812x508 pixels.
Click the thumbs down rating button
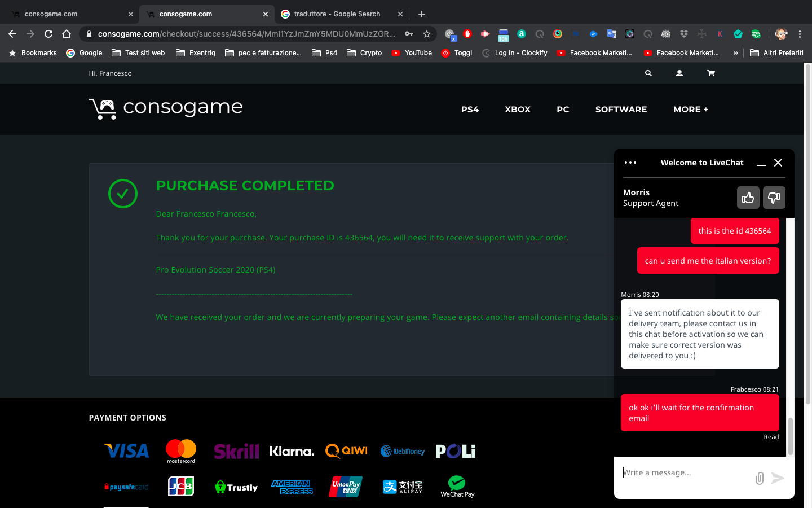(774, 198)
